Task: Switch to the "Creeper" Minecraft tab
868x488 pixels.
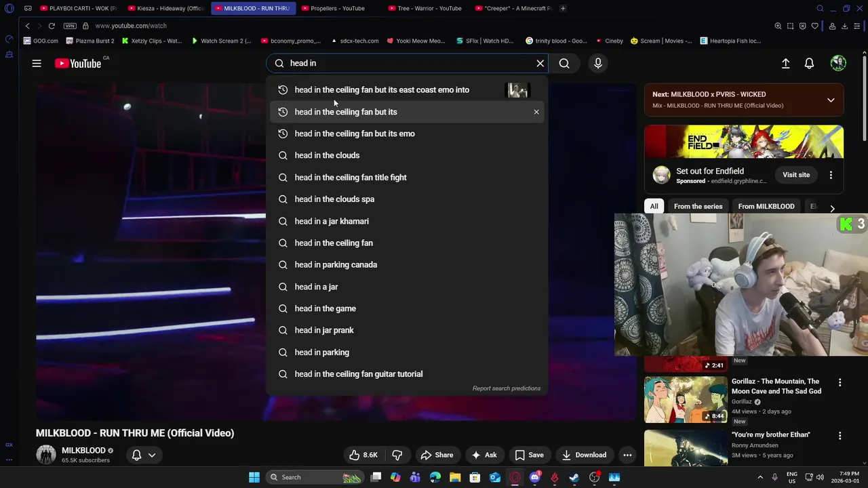Action: (513, 8)
